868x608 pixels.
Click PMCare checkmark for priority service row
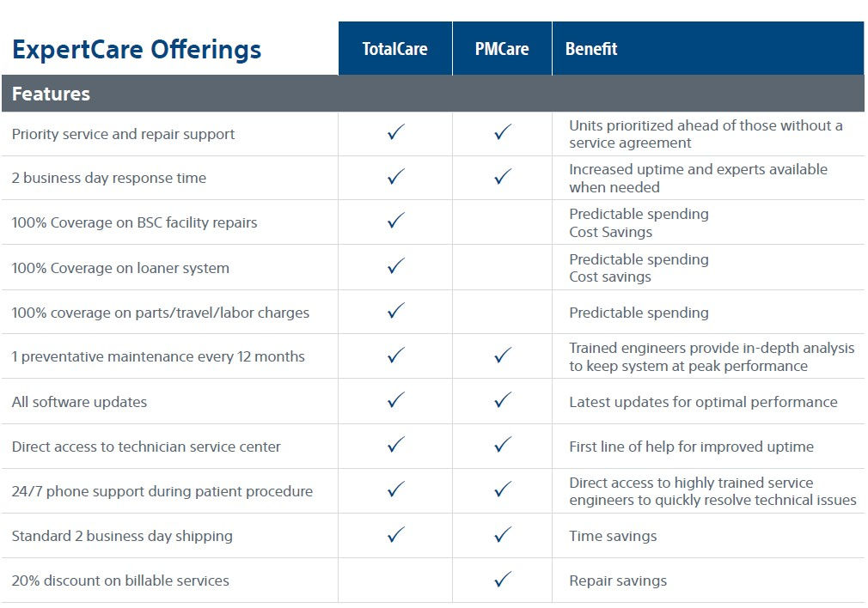[x=503, y=133]
